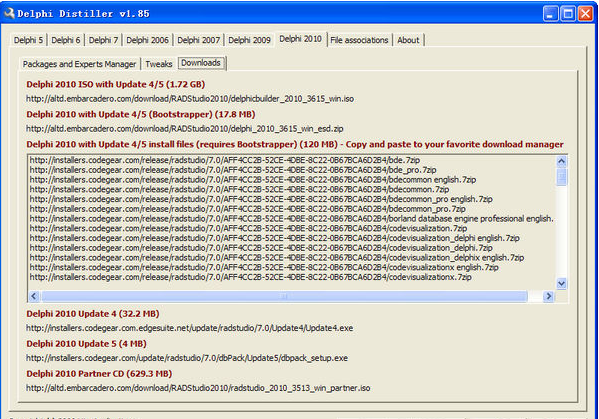Click the horizontal scrollbar thumb in URL list
The height and width of the screenshot is (419, 599).
tap(284, 296)
